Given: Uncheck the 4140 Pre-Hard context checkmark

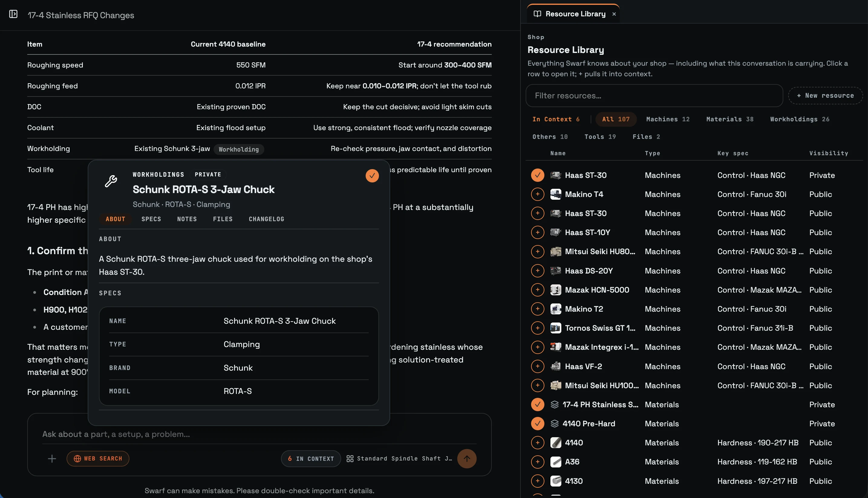Looking at the screenshot, I should (537, 424).
